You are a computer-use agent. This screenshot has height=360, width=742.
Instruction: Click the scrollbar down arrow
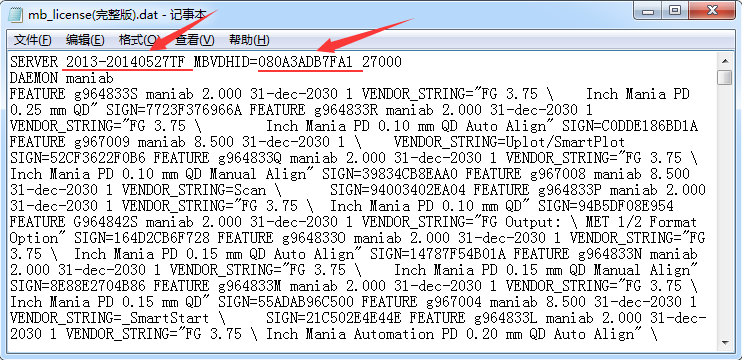(724, 342)
